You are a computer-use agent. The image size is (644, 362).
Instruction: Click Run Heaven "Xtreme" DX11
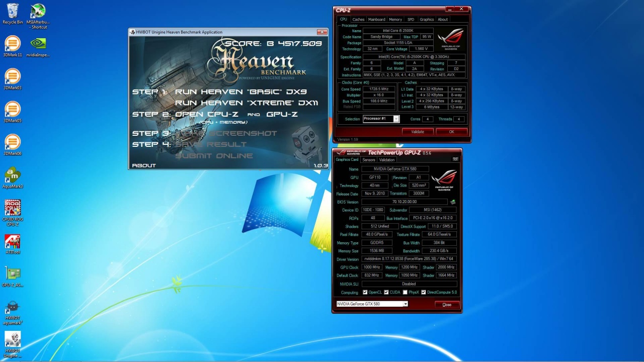pyautogui.click(x=246, y=103)
